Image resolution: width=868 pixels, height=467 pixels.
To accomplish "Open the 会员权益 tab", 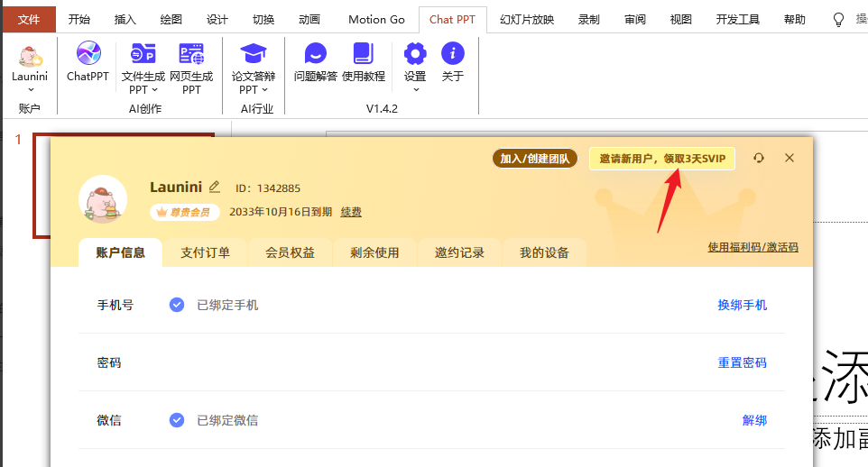I will 290,252.
